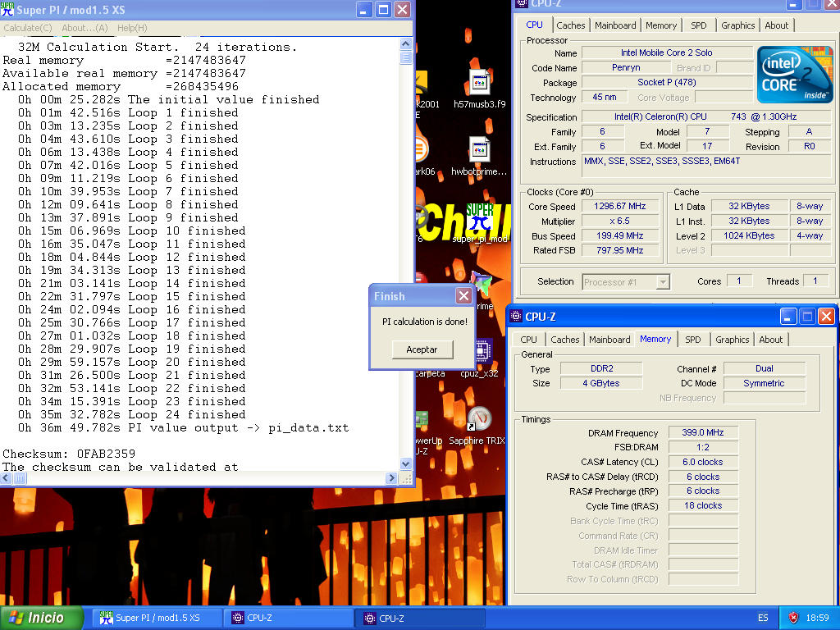Open the Inicio start button
The width and height of the screenshot is (840, 630).
tap(42, 618)
